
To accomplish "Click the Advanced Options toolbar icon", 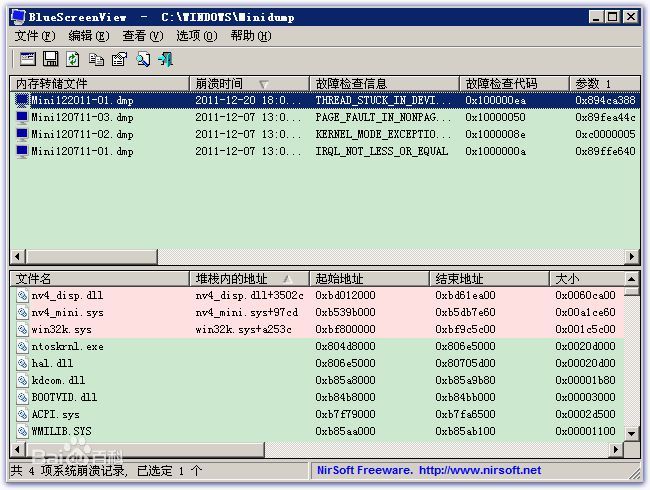I will [27, 59].
